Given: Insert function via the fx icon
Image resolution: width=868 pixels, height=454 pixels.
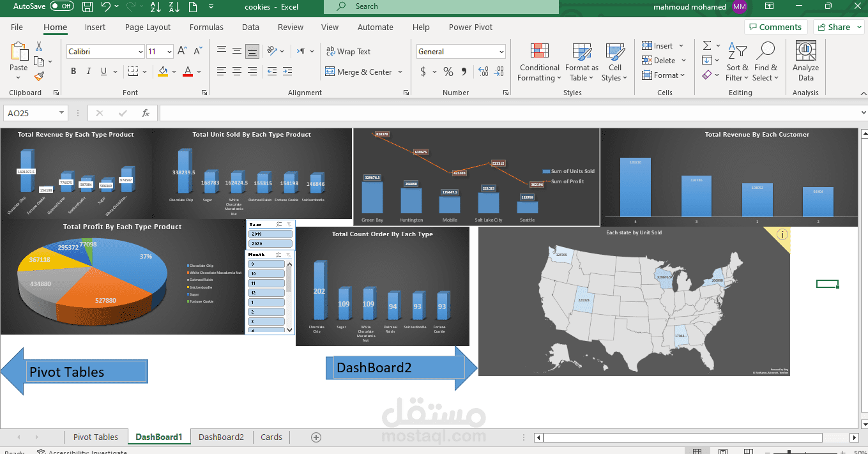Looking at the screenshot, I should pos(146,113).
